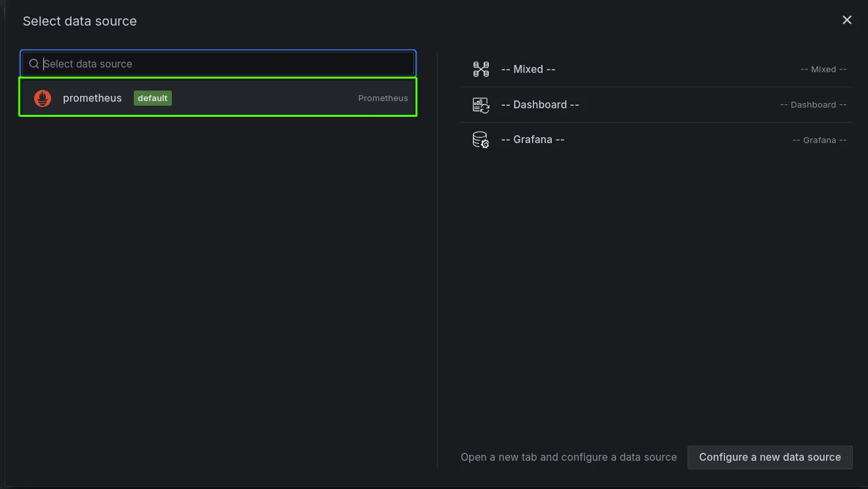Screen dimensions: 868x489
Task: Click the Select data source dialog title
Action: [x=79, y=20]
